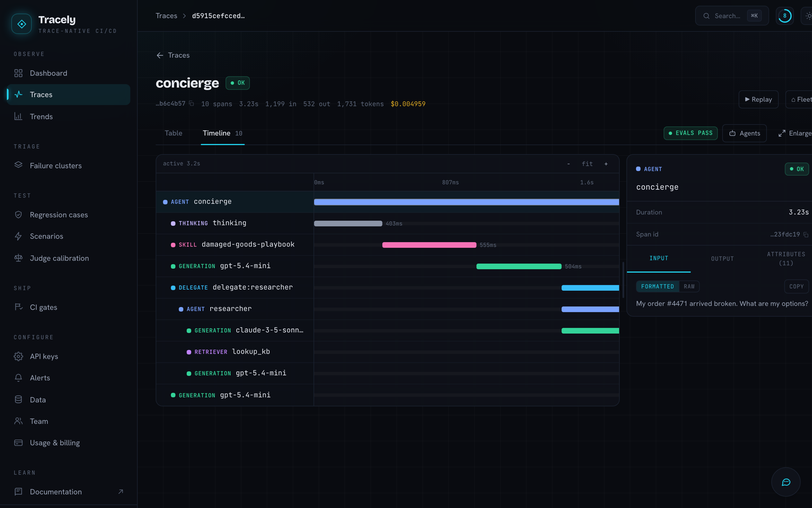This screenshot has width=812, height=508.
Task: Open Dashboard from the sidebar
Action: click(x=68, y=73)
